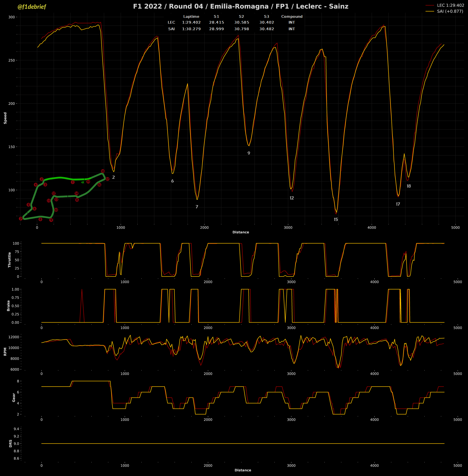Click SAI (+0.877) legend entry
The height and width of the screenshot is (476, 468).
(450, 11)
